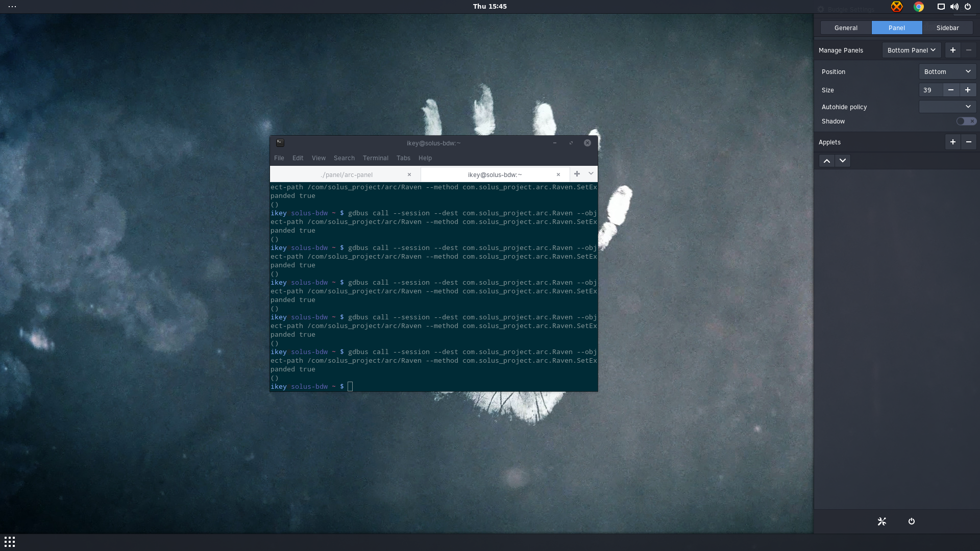Open the Chrome icon in top panel
The height and width of the screenshot is (551, 980).
coord(919,7)
